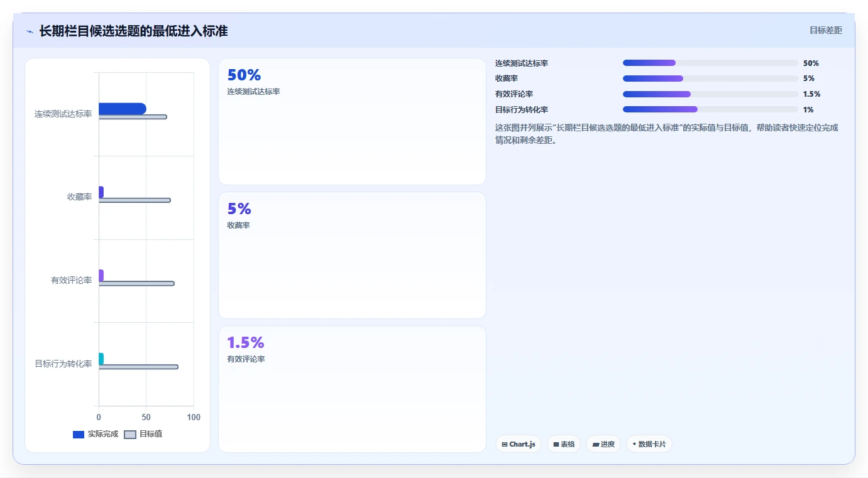This screenshot has height=478, width=868.
Task: Click the 收藏率 label in progress list
Action: tap(507, 79)
